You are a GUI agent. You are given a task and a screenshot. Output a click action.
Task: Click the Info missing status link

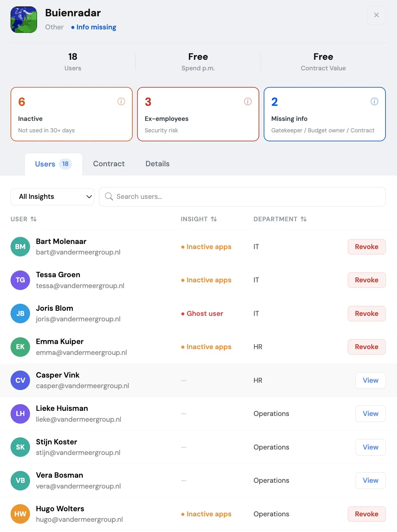(94, 27)
